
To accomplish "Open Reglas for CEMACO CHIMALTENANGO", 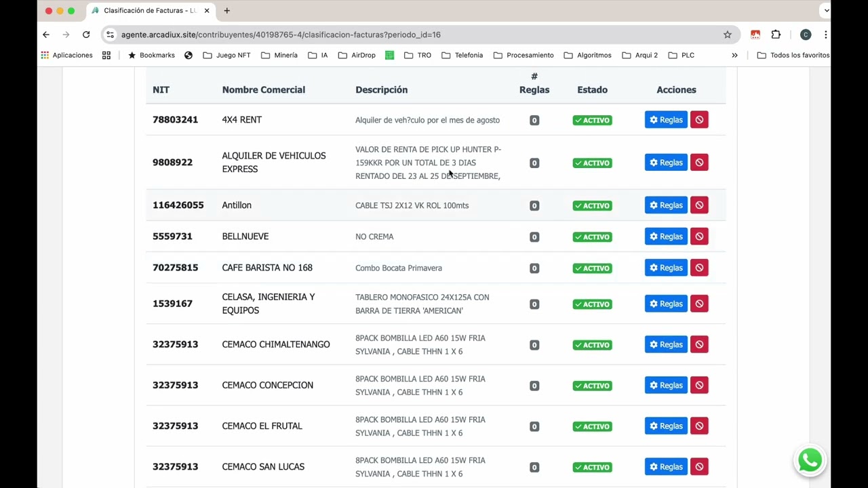I will tap(666, 344).
